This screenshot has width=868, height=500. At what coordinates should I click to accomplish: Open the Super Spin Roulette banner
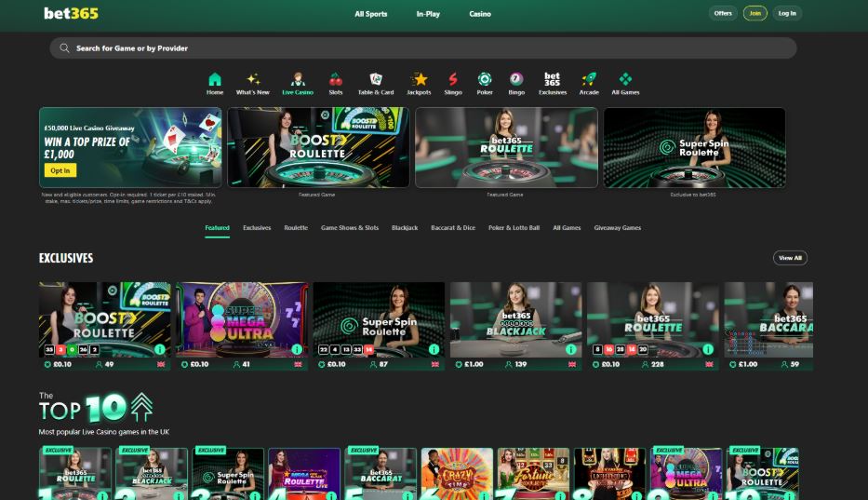click(695, 147)
